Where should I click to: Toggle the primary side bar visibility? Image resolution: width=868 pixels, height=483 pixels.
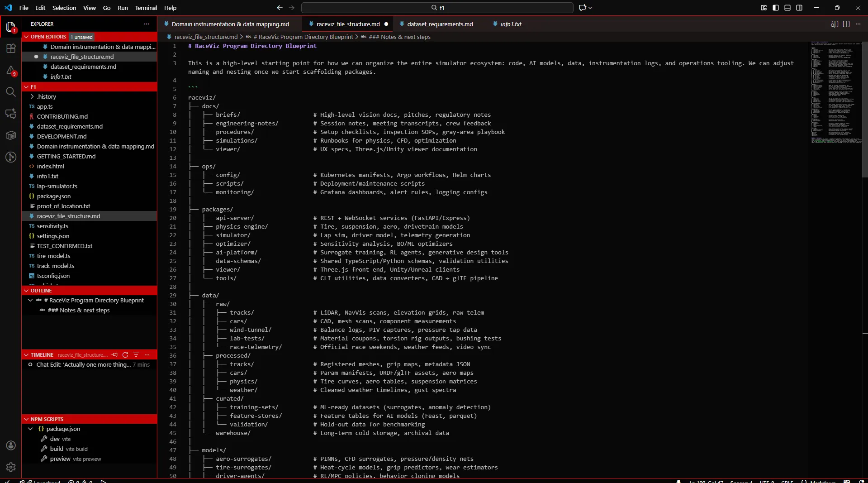(776, 8)
